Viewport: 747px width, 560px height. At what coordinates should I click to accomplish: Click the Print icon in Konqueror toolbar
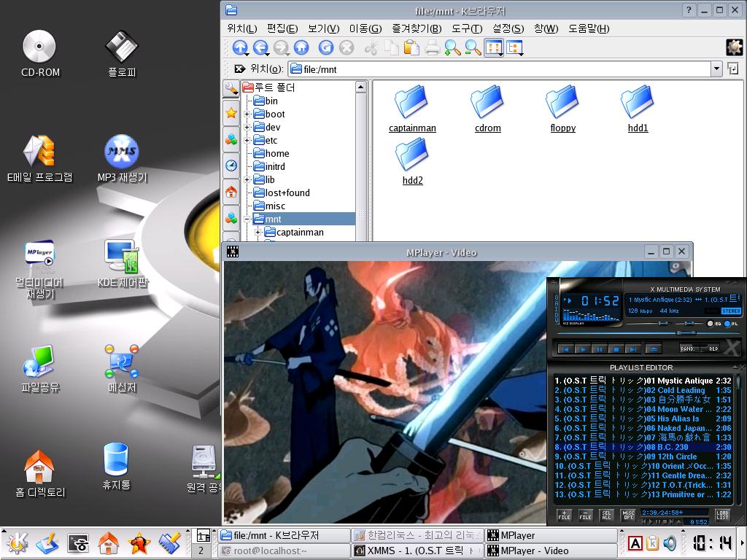[x=432, y=47]
